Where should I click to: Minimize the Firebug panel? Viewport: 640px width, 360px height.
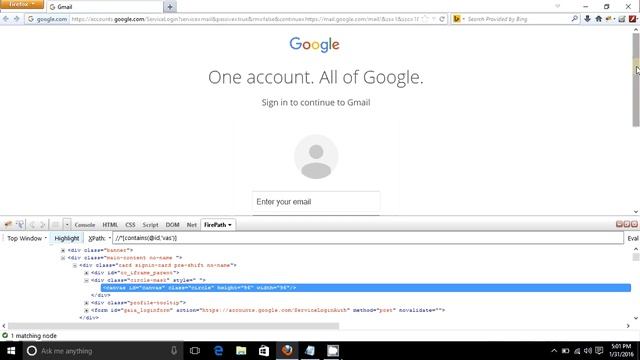click(619, 224)
